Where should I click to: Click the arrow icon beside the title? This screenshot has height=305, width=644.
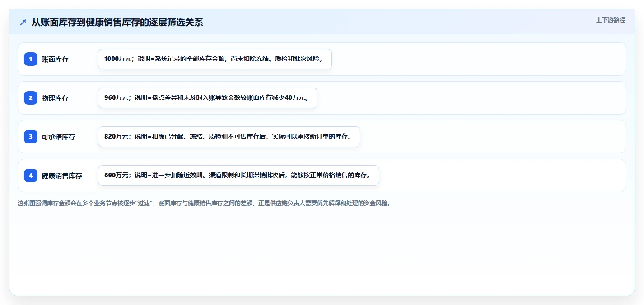[x=23, y=22]
